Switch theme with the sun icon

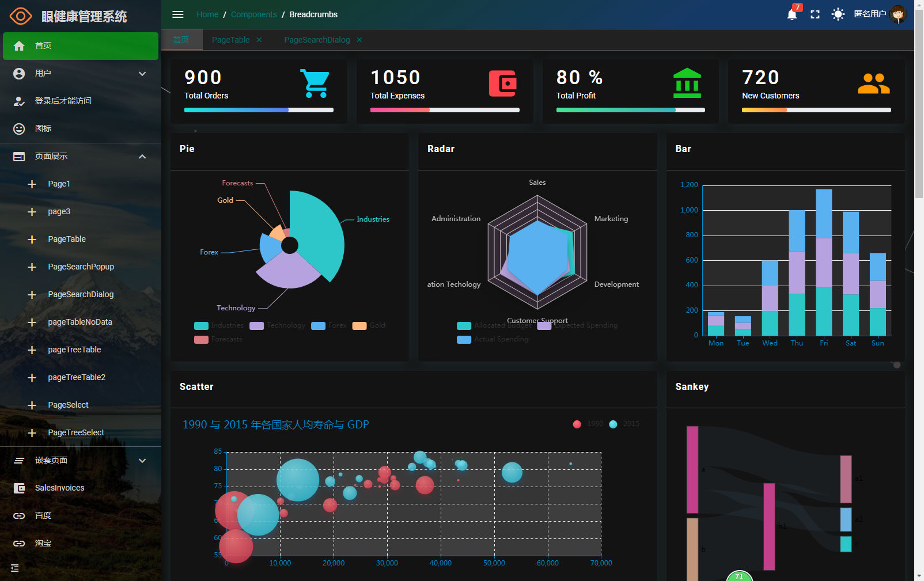click(838, 14)
